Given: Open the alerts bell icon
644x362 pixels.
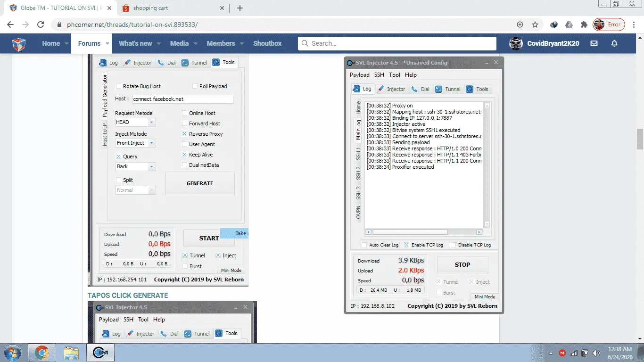Looking at the screenshot, I should [x=614, y=43].
